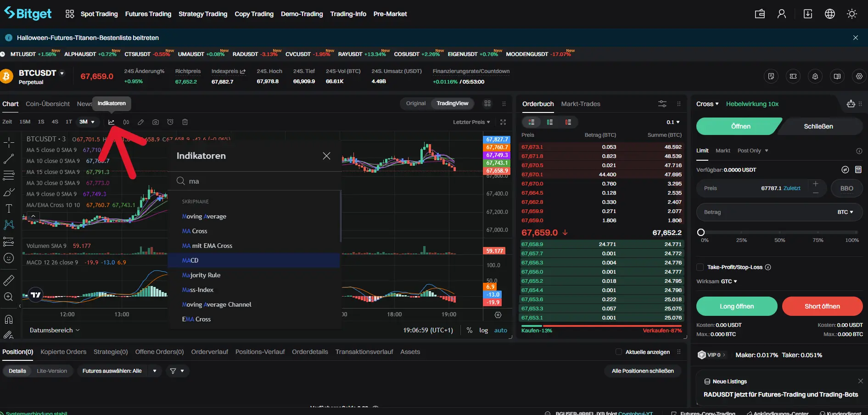
Task: Show sell orders only in order book
Action: point(568,122)
